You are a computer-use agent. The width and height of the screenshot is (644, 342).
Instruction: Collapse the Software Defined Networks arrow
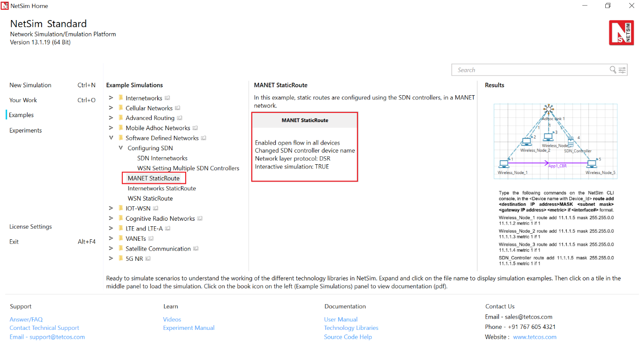click(111, 138)
